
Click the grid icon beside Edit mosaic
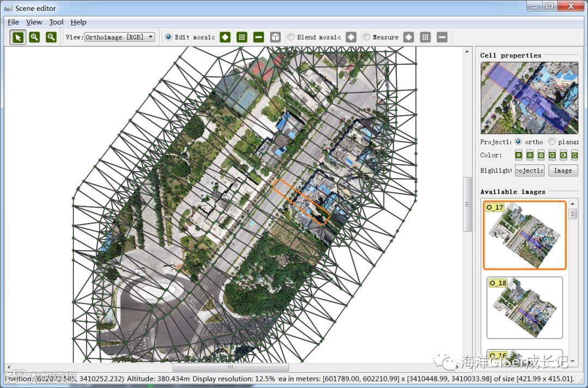pyautogui.click(x=242, y=37)
